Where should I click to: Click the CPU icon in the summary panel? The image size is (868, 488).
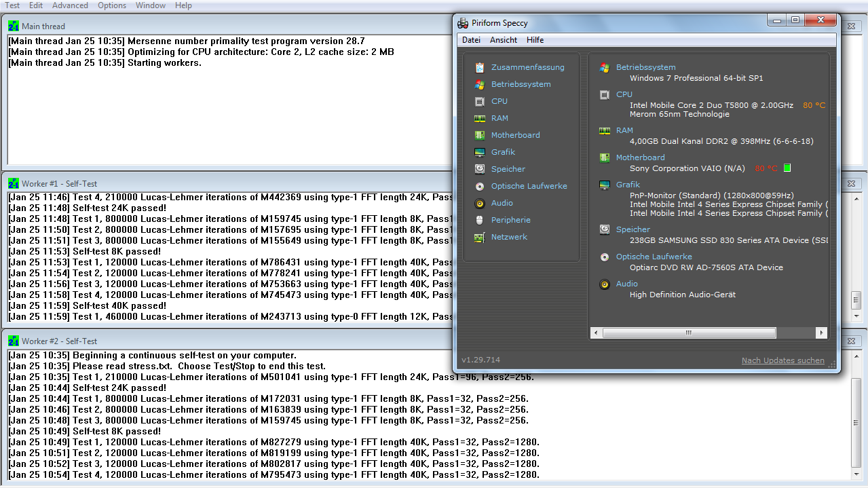pyautogui.click(x=605, y=95)
